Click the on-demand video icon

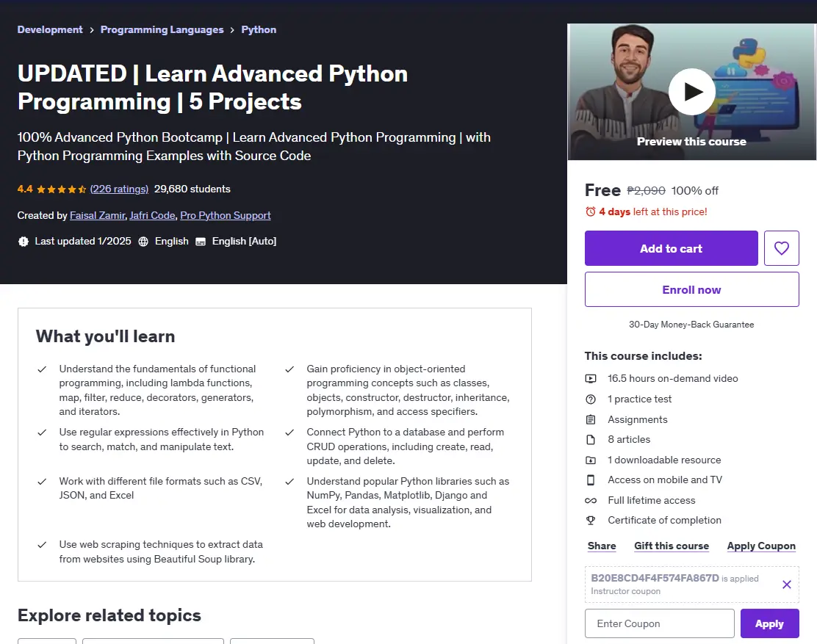[x=591, y=378]
